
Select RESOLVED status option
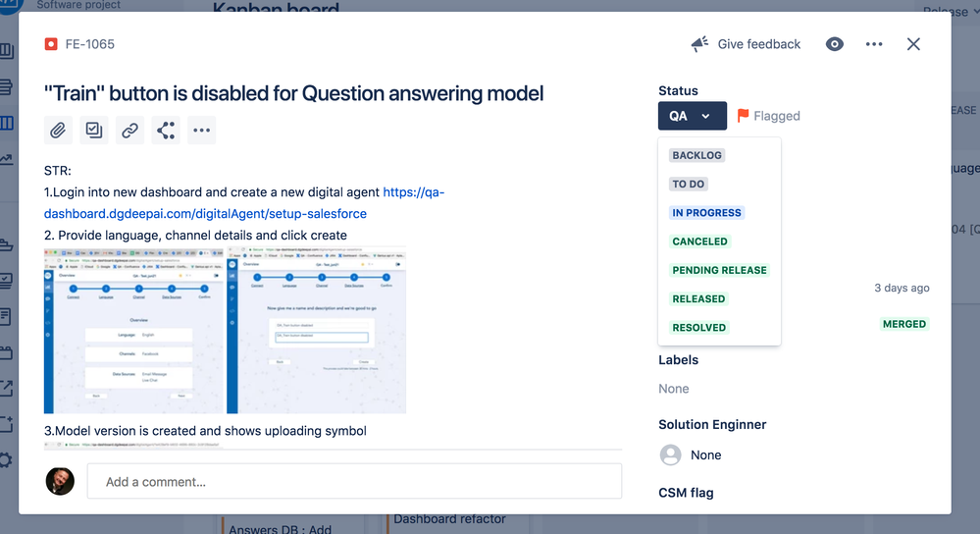pyautogui.click(x=698, y=328)
